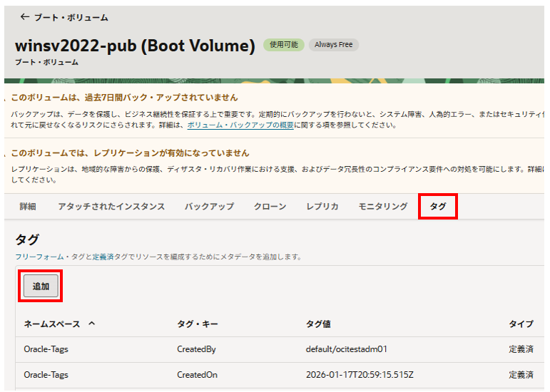The image size is (550, 392).
Task: Click the Always Free badge
Action: [333, 45]
